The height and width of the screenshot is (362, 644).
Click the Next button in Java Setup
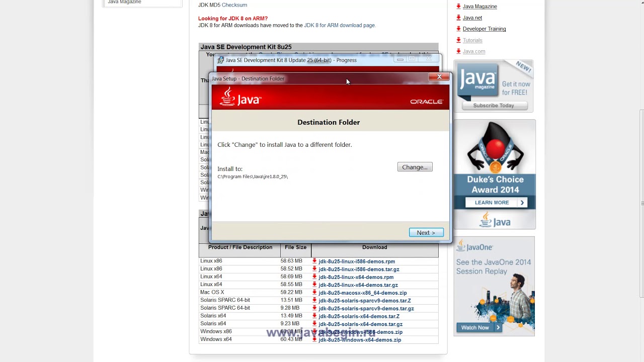pos(426,232)
